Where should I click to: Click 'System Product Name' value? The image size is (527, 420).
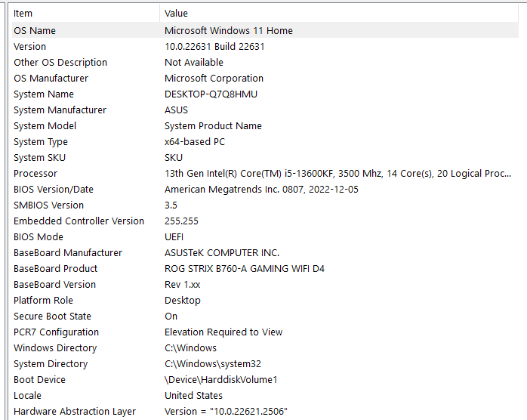click(x=213, y=125)
